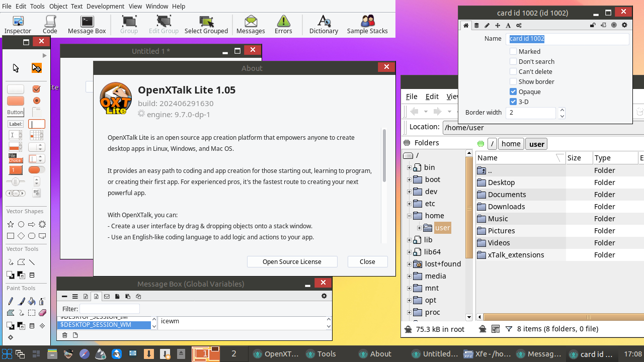Open the Message Box settings gear

(x=324, y=296)
